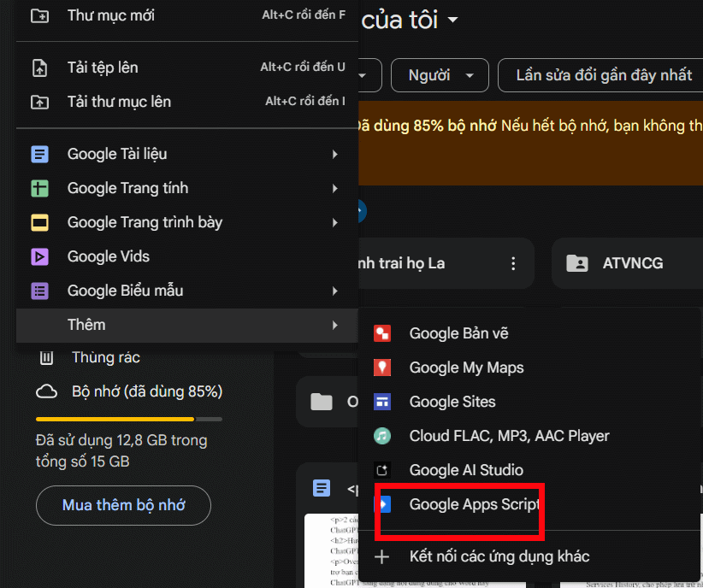Select Google Vids menu entry
The height and width of the screenshot is (588, 703).
(187, 256)
